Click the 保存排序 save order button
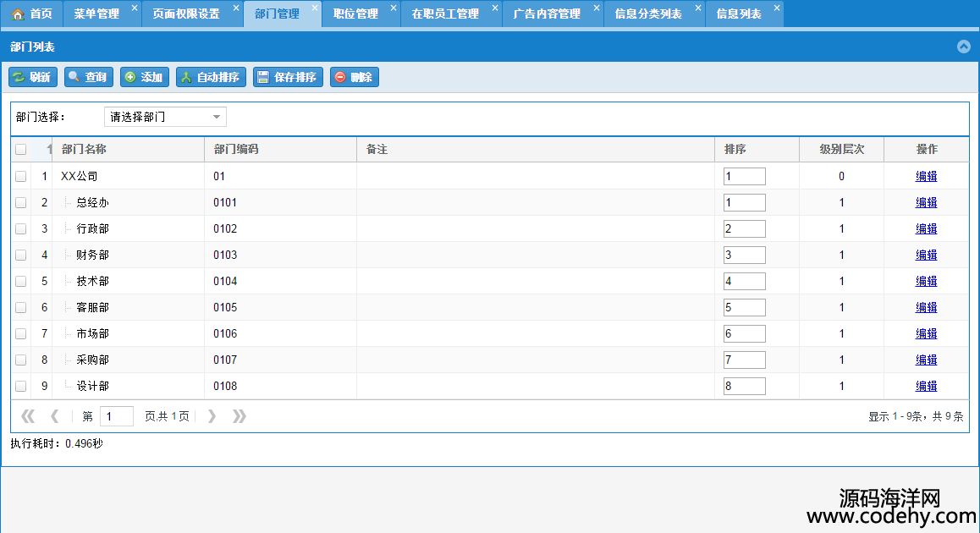 [x=288, y=77]
